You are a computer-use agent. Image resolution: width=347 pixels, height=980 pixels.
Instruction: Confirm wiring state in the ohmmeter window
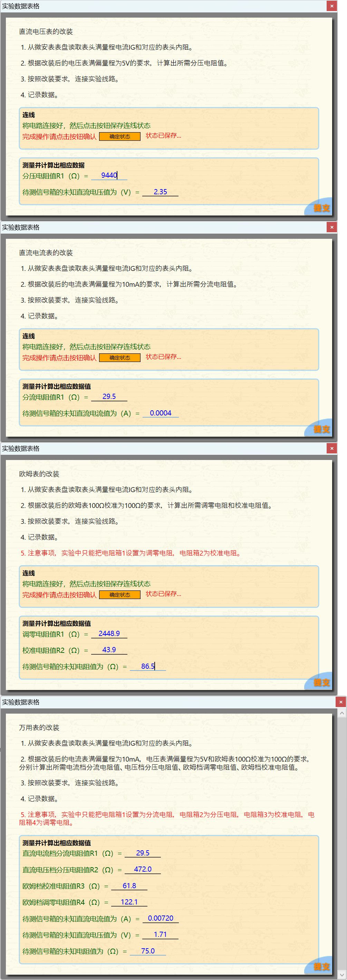(x=119, y=595)
